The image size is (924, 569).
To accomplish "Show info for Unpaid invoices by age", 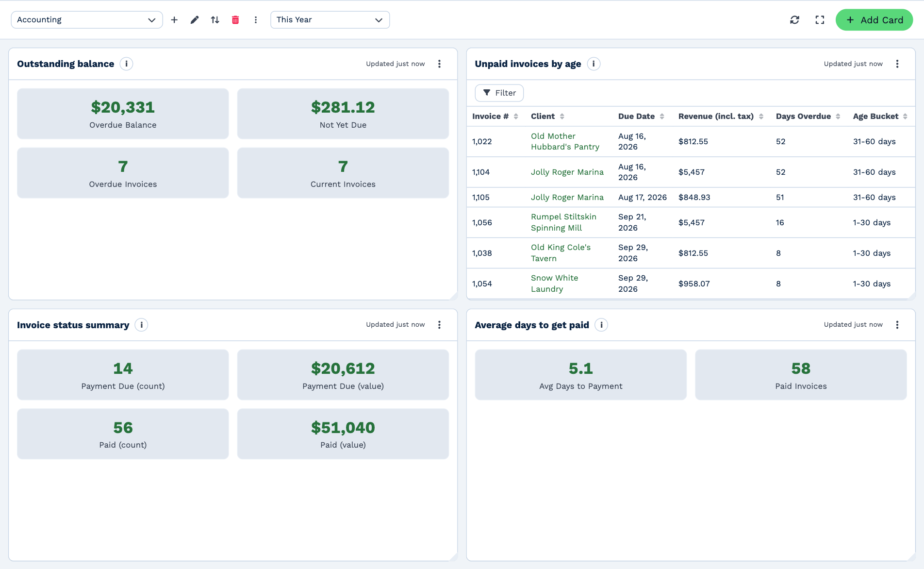I will coord(594,64).
